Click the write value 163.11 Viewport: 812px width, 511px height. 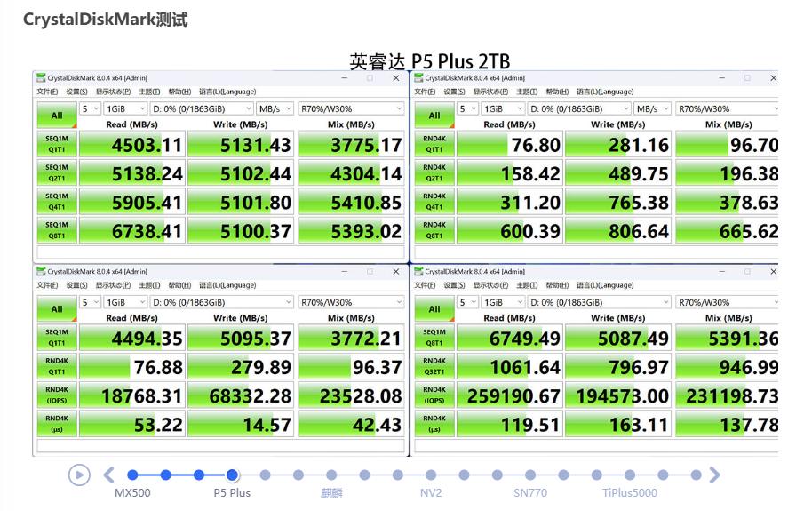coord(639,426)
